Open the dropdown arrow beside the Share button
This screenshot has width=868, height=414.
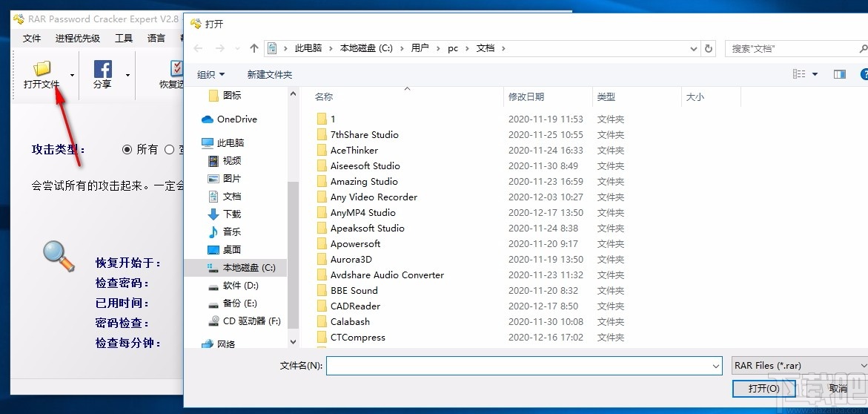point(128,75)
